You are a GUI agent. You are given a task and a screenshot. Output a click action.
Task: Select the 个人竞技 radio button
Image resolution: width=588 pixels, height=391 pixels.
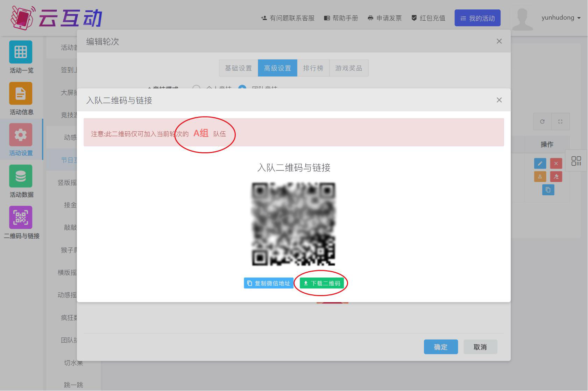pos(196,88)
